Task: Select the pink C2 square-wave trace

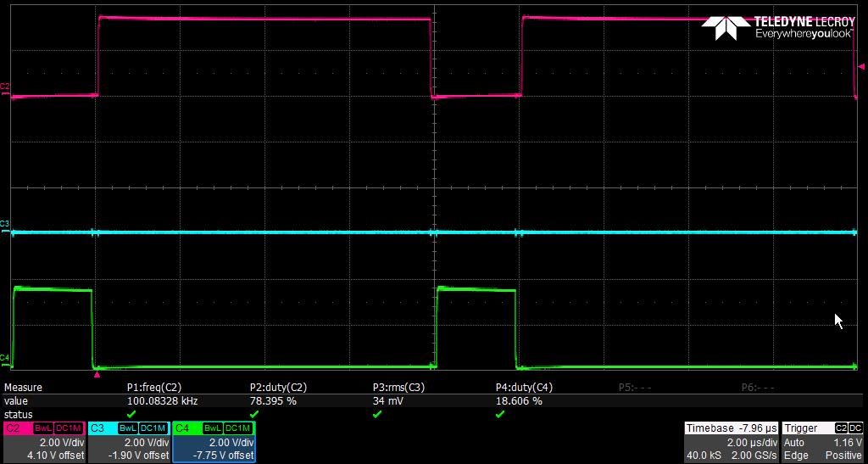Action: pos(264,19)
